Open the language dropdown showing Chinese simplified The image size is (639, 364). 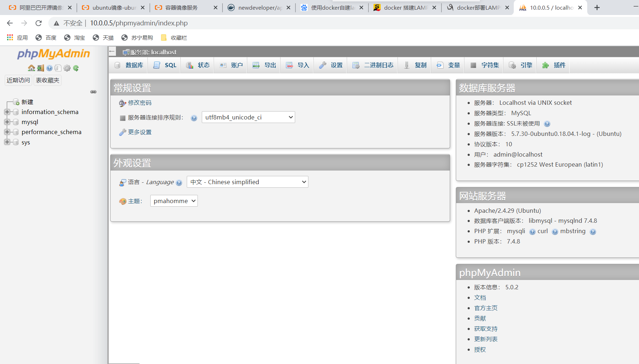[247, 182]
